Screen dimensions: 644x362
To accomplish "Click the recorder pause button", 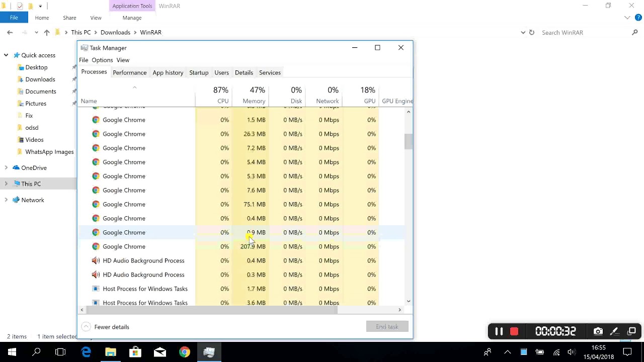I will pyautogui.click(x=499, y=331).
